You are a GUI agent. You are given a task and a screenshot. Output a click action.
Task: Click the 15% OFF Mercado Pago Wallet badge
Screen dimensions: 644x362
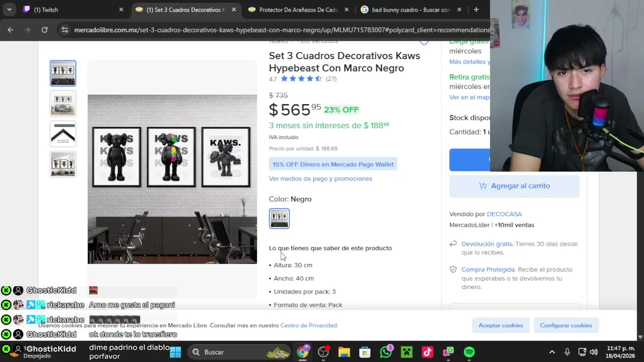click(333, 164)
